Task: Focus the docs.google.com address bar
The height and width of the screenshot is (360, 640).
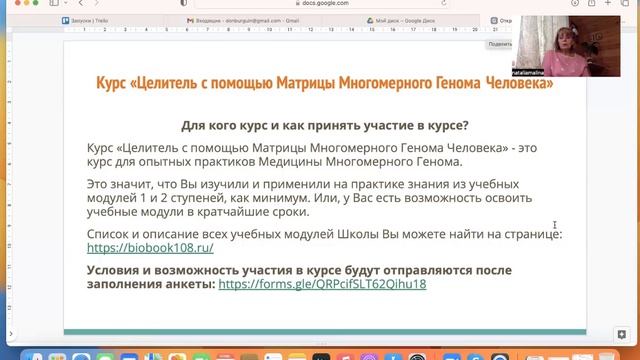Action: (x=322, y=3)
